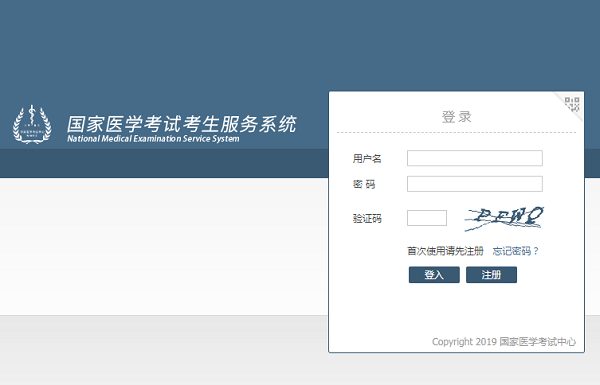The image size is (600, 385).
Task: Click the medical examination center emblem logo
Action: (32, 124)
